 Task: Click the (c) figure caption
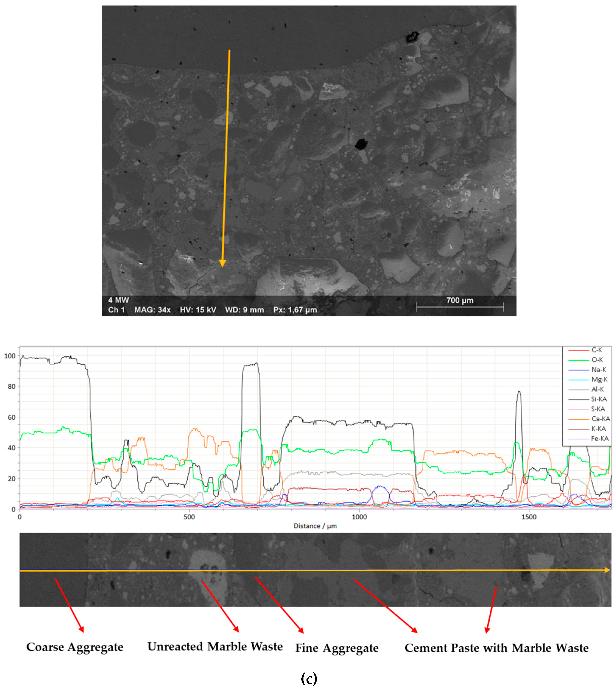click(x=309, y=679)
